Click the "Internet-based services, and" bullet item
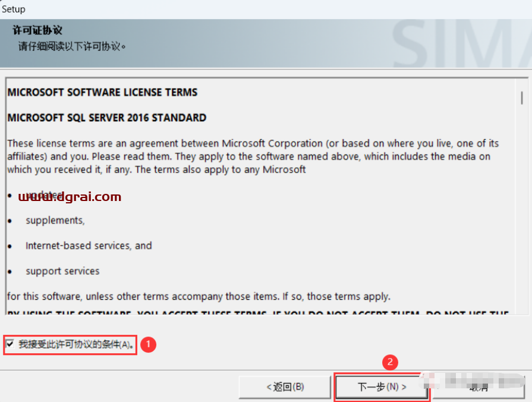This screenshot has width=532, height=402. point(89,246)
